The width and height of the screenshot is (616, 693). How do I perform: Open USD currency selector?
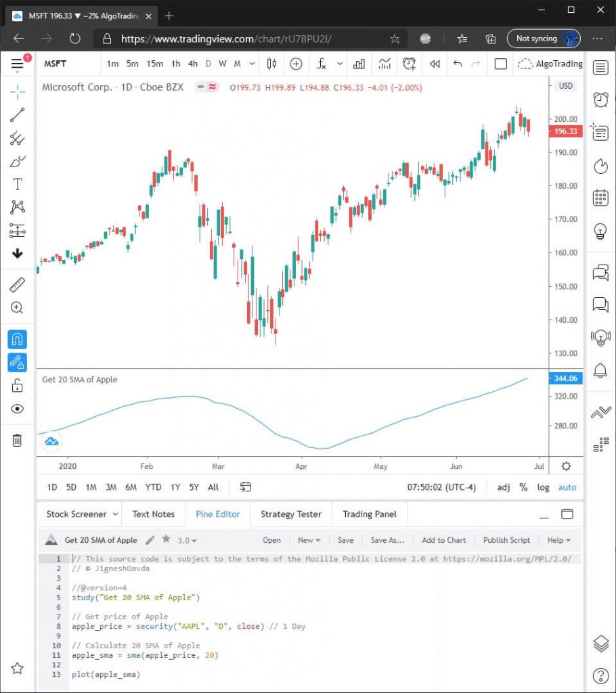click(566, 86)
